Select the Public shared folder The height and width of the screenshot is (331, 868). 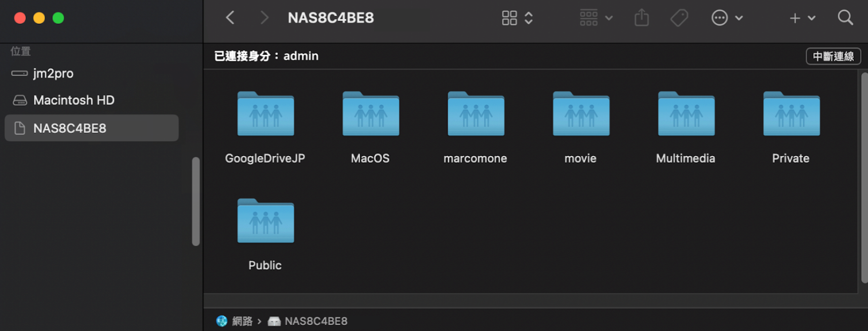(265, 221)
